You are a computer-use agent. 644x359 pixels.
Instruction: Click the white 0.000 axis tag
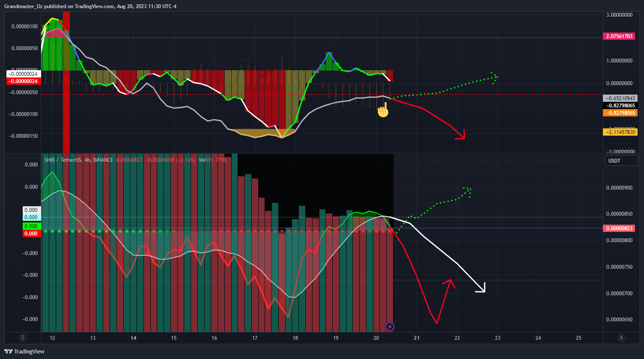(31, 210)
